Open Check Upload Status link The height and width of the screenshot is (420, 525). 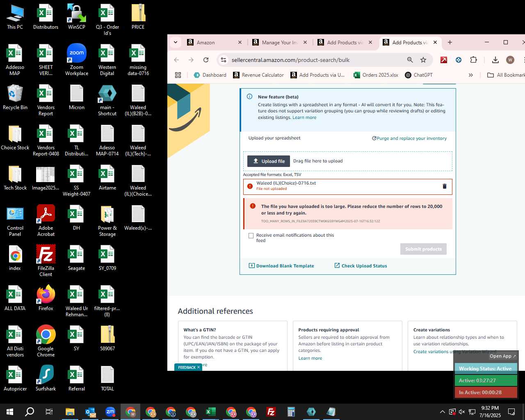tap(361, 266)
